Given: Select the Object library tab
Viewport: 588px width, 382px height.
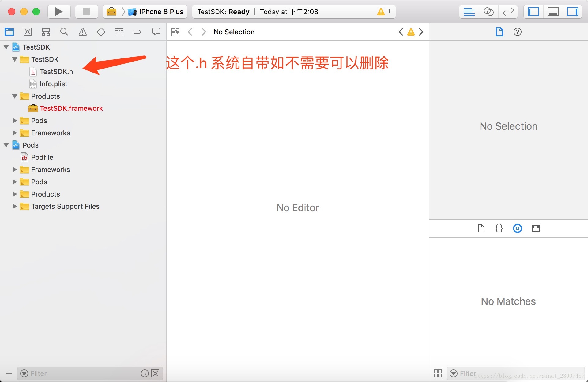Looking at the screenshot, I should pyautogui.click(x=518, y=228).
